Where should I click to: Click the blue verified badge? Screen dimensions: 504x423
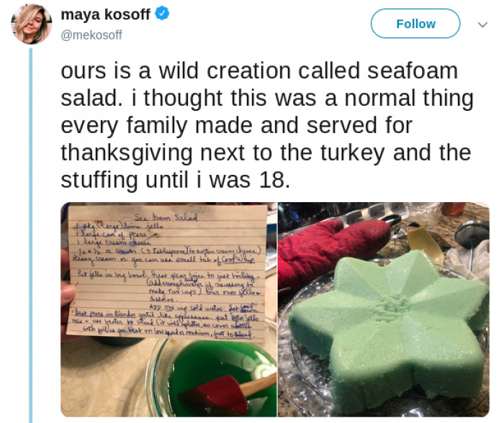pyautogui.click(x=162, y=14)
